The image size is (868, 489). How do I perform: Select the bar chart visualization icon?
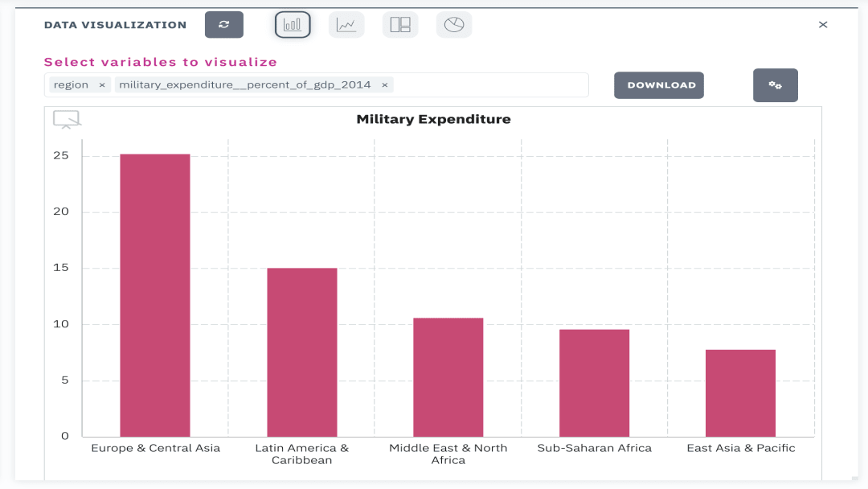[x=293, y=24]
